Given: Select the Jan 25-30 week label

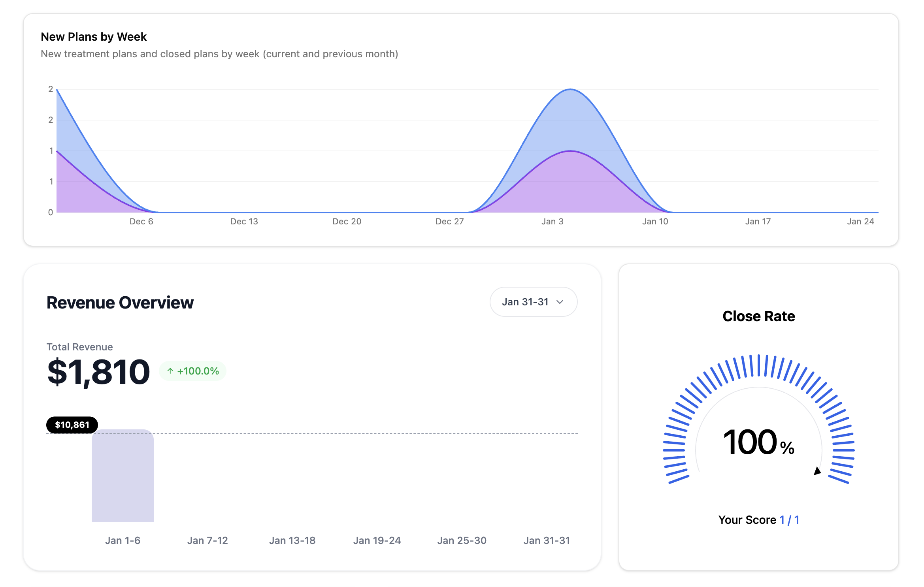Looking at the screenshot, I should [462, 540].
